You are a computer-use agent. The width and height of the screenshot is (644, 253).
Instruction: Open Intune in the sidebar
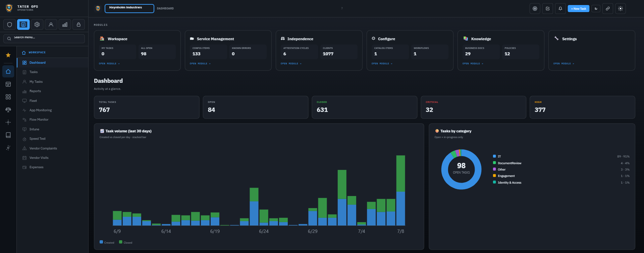52,129
